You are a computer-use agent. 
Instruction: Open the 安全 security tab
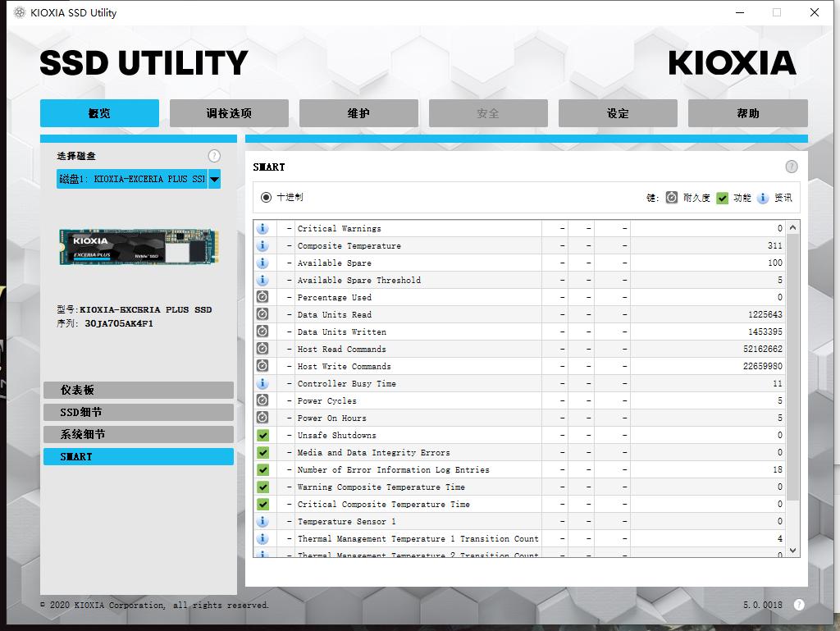[489, 113]
